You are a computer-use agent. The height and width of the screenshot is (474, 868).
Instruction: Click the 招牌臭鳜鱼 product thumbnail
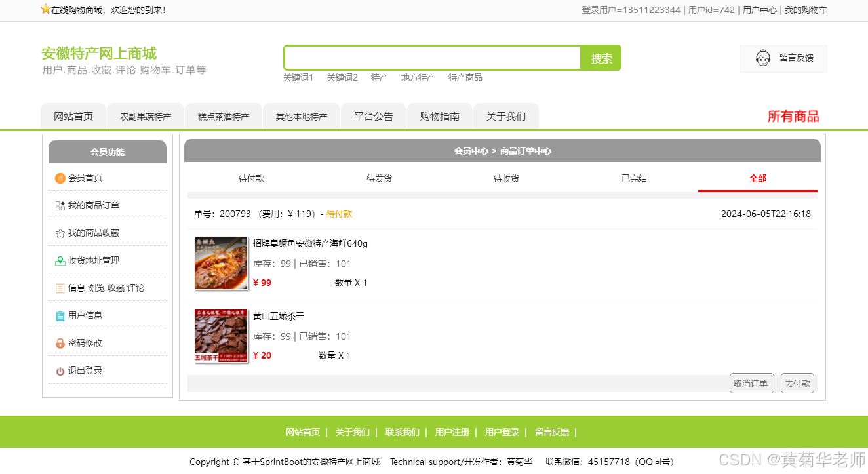click(x=221, y=263)
